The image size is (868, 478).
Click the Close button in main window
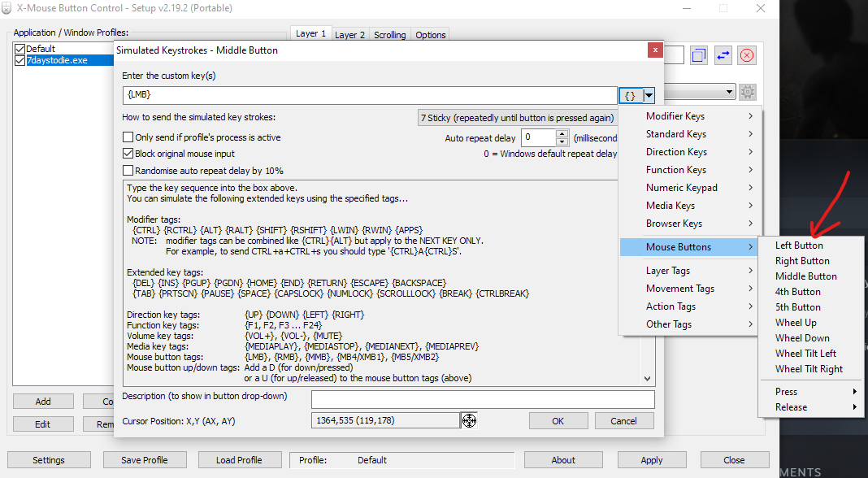click(x=735, y=460)
